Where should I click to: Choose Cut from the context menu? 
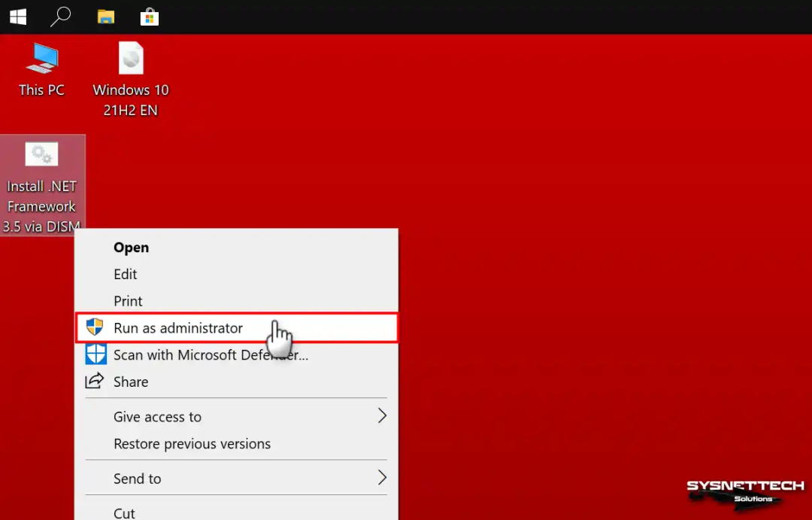click(124, 512)
